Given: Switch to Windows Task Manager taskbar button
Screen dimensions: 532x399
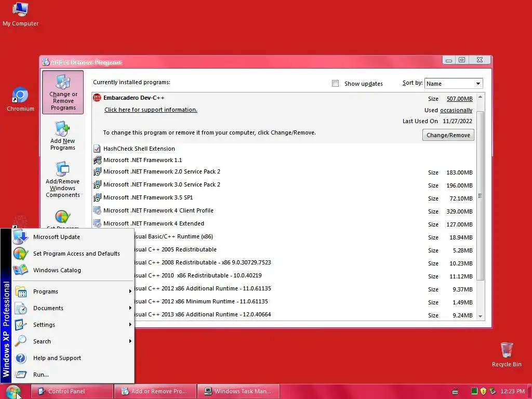Looking at the screenshot, I should (x=238, y=391).
